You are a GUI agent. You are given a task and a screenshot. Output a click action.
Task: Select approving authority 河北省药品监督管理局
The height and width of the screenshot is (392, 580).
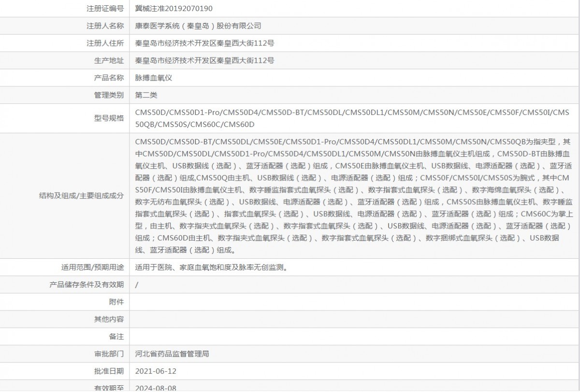pyautogui.click(x=172, y=354)
